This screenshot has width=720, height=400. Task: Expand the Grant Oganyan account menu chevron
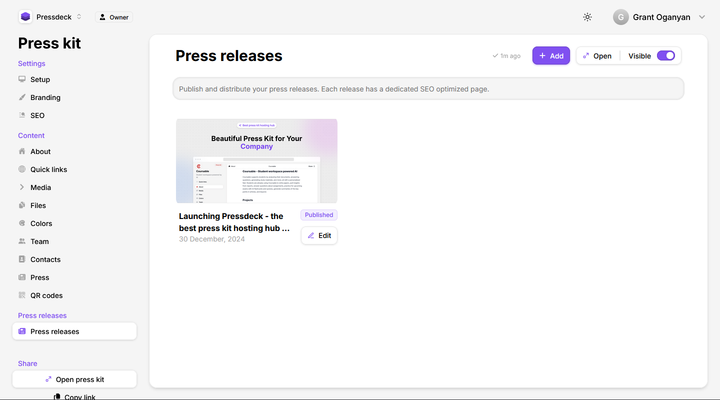point(702,17)
